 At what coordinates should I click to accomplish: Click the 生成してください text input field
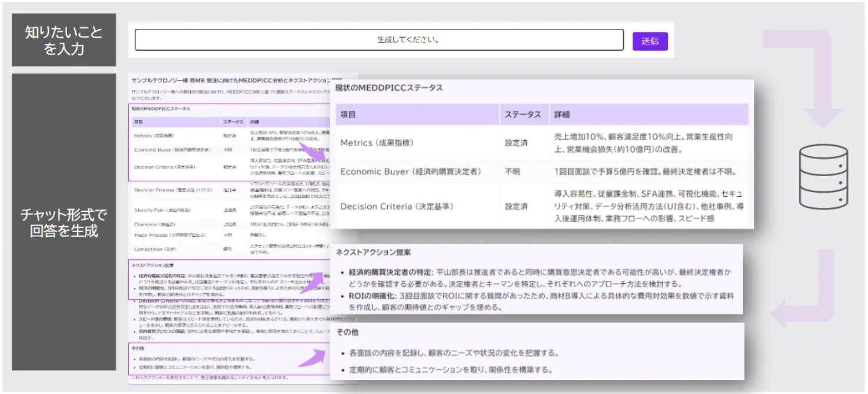[379, 40]
